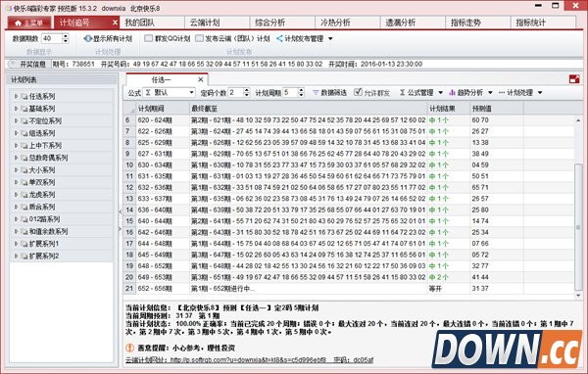Expand the 和值余数系列 tree node arrow
The width and height of the screenshot is (588, 374).
click(x=16, y=231)
